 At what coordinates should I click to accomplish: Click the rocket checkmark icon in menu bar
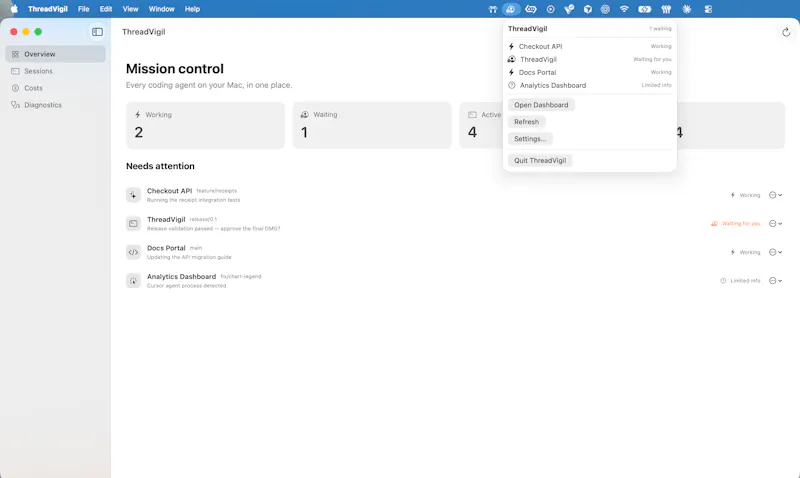tap(569, 9)
